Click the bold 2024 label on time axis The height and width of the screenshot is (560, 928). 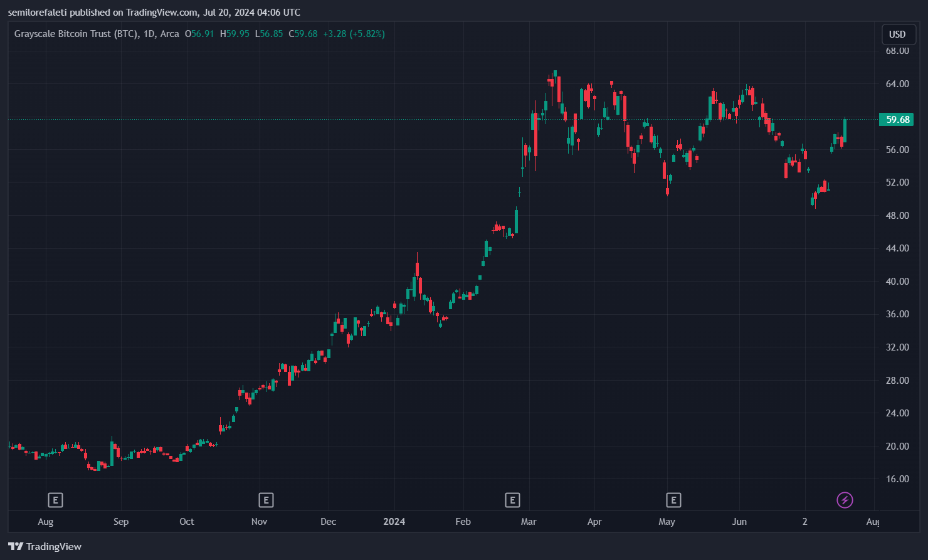[x=394, y=522]
